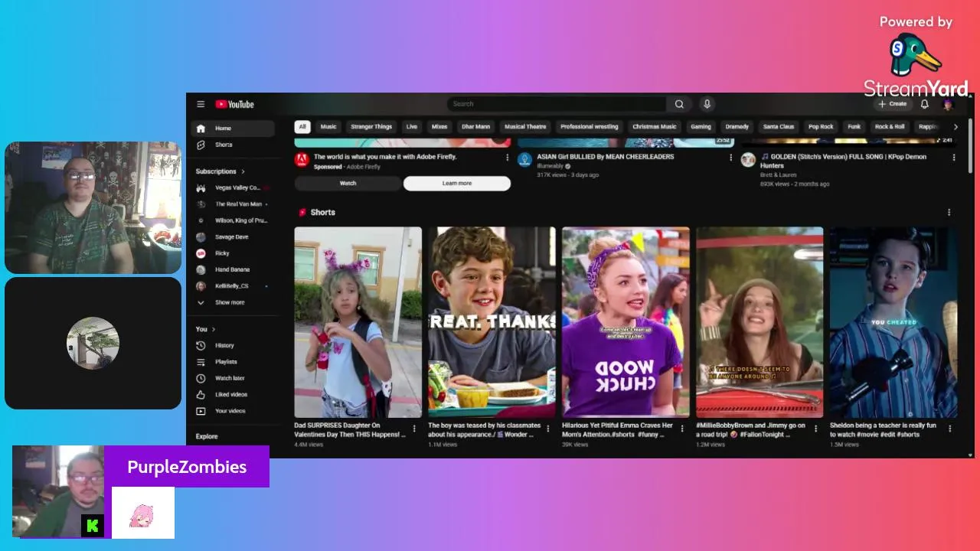
Task: Open Illumeably channel avatar
Action: [524, 160]
